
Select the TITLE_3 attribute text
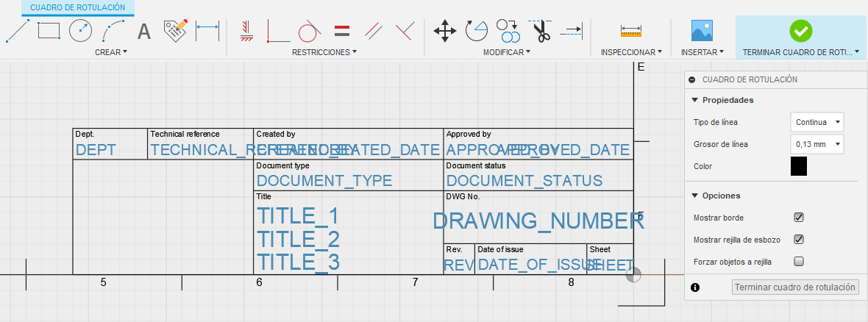pyautogui.click(x=299, y=262)
